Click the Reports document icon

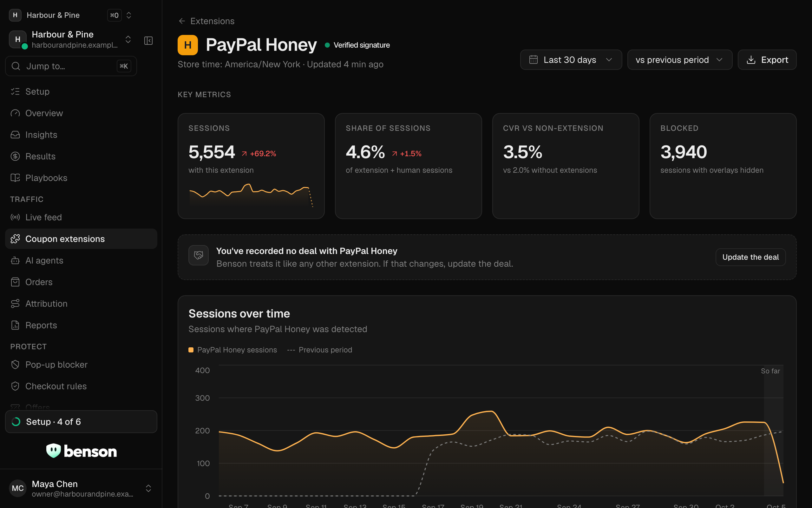[15, 325]
